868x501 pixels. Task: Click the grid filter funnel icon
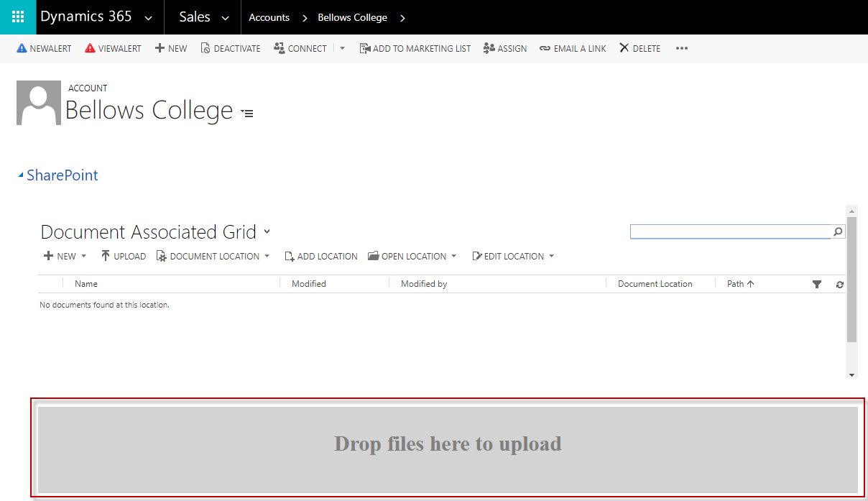point(817,285)
